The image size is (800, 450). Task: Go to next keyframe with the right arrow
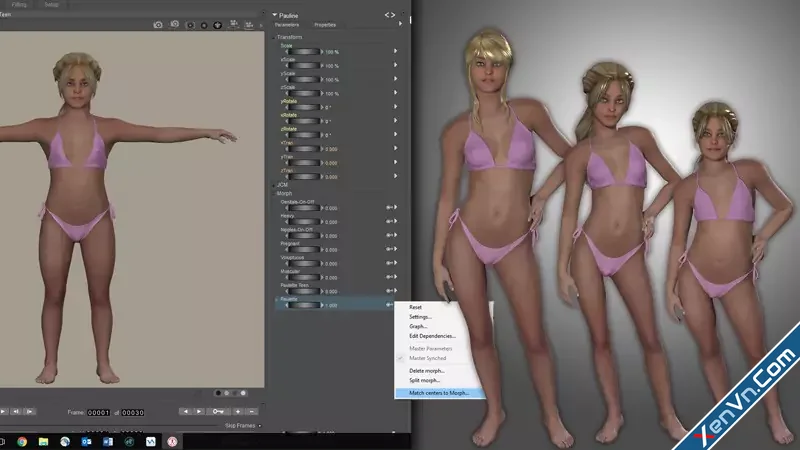point(199,412)
